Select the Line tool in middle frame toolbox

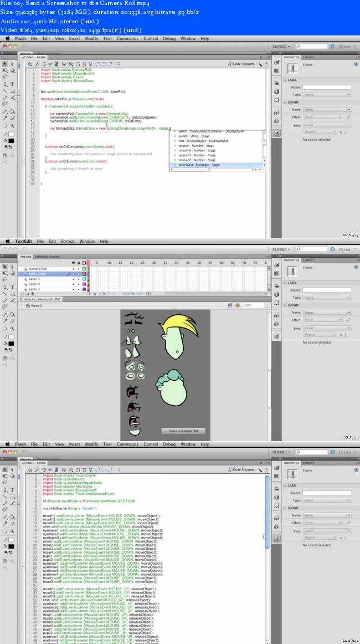tap(5, 293)
